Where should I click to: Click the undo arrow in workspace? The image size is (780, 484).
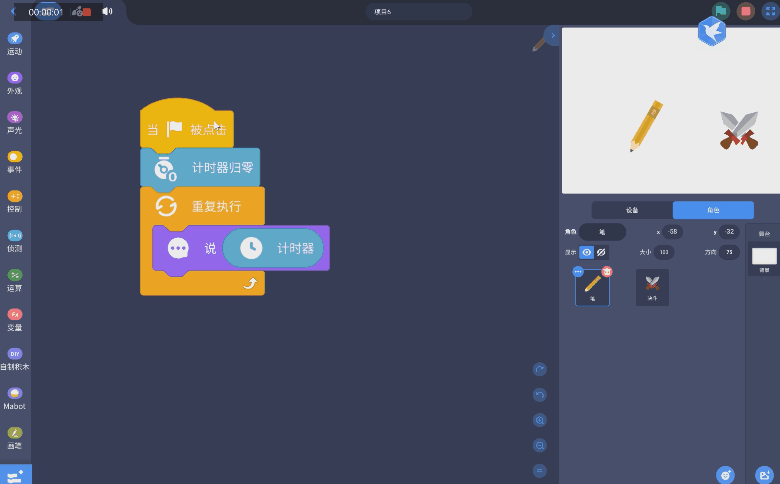(x=540, y=395)
